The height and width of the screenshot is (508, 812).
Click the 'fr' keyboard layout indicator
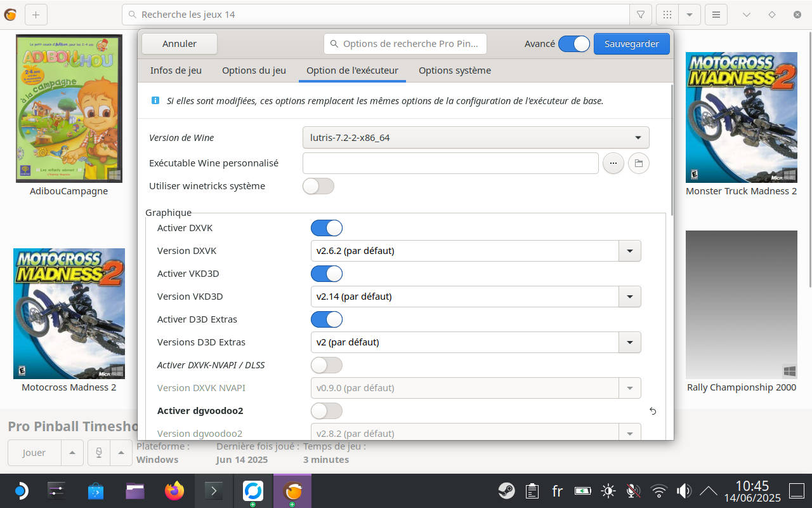[558, 491]
